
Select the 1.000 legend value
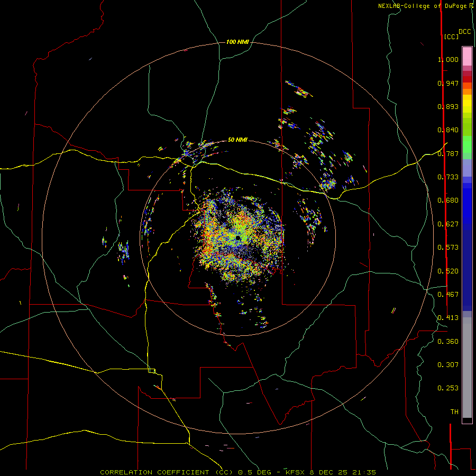coord(448,59)
